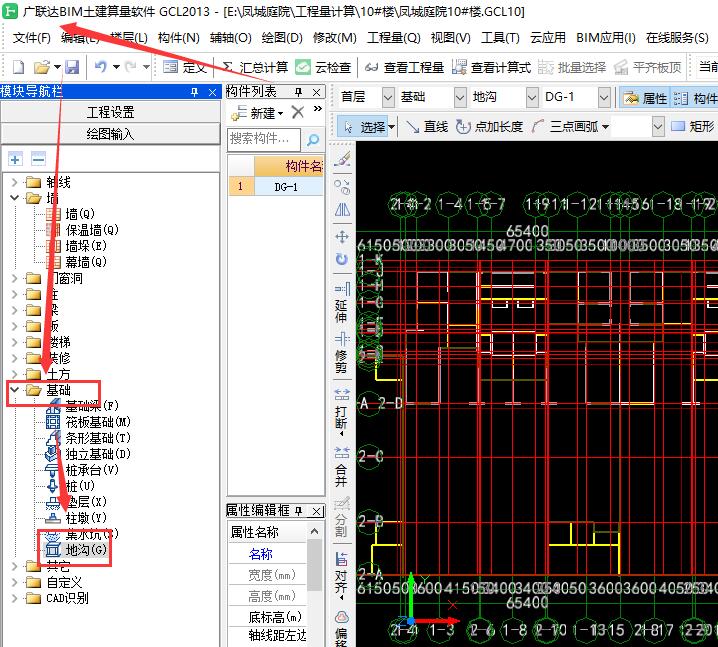Expand the 轴线 tree folder
This screenshot has width=718, height=647.
15,182
